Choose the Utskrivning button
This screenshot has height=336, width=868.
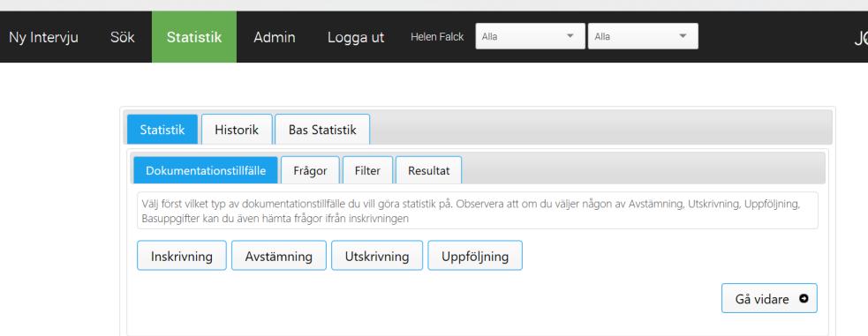coord(377,256)
